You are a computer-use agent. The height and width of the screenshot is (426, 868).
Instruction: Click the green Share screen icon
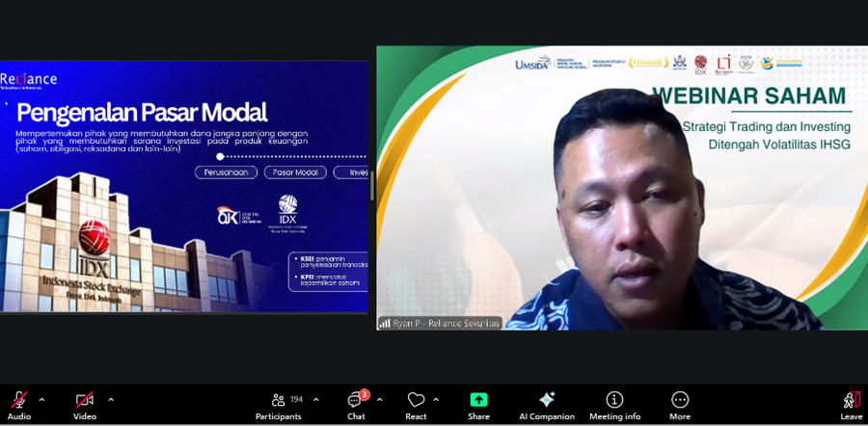coord(478,400)
